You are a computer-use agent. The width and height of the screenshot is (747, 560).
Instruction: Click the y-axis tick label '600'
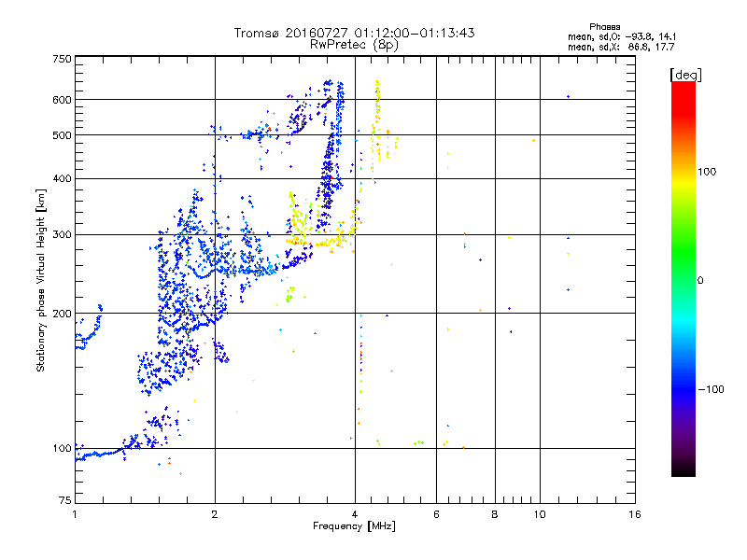coord(62,100)
